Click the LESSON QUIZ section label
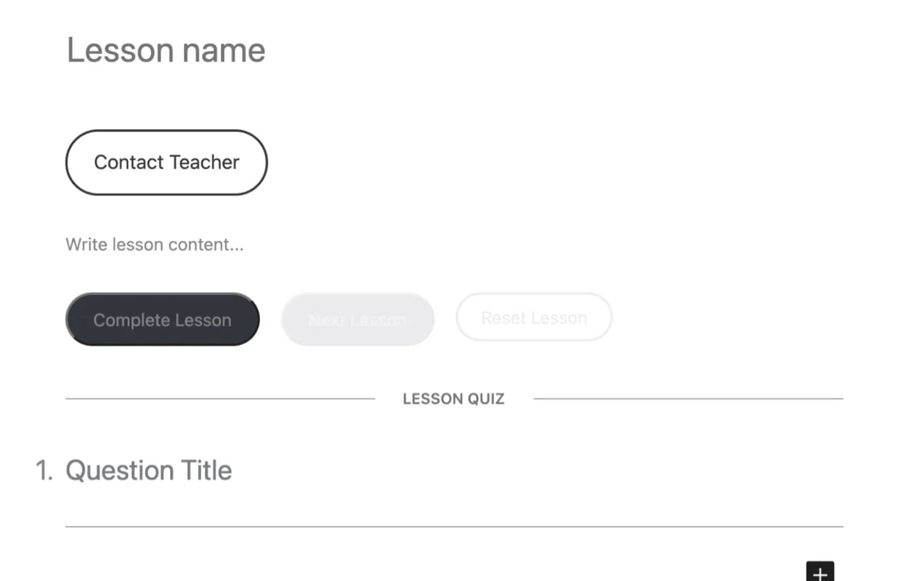 click(453, 398)
